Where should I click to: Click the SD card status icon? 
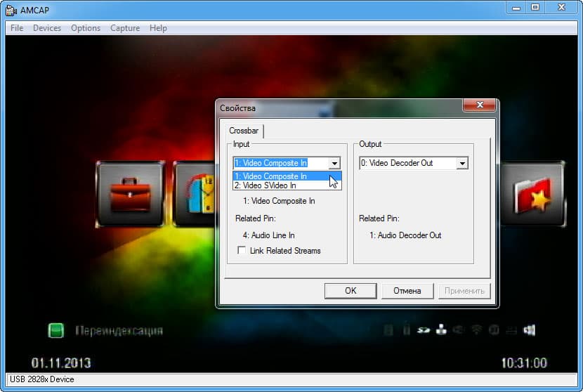(x=423, y=330)
